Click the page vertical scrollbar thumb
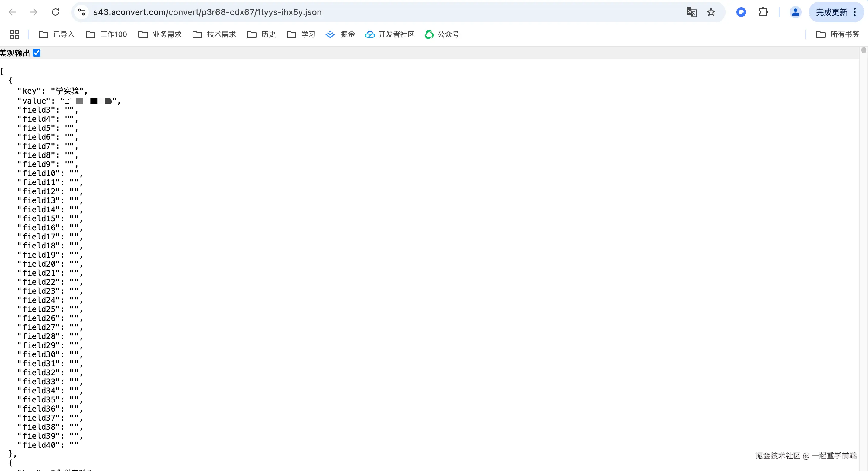The image size is (868, 471). pos(863,50)
